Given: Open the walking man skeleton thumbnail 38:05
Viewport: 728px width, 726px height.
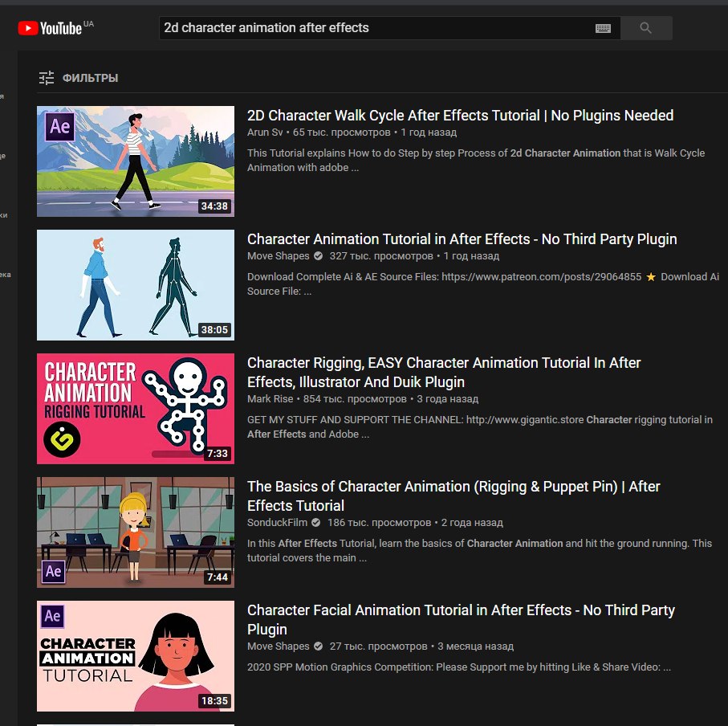Looking at the screenshot, I should 136,285.
